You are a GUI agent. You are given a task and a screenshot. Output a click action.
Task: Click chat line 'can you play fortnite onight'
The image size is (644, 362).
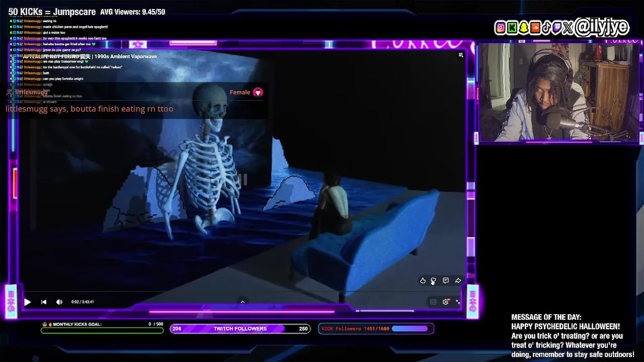63,79
